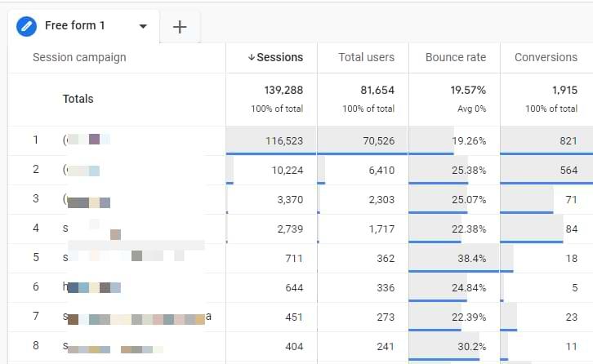Click the sessions cell showing 2,739
Viewport: 593px width, 364px height.
(289, 229)
